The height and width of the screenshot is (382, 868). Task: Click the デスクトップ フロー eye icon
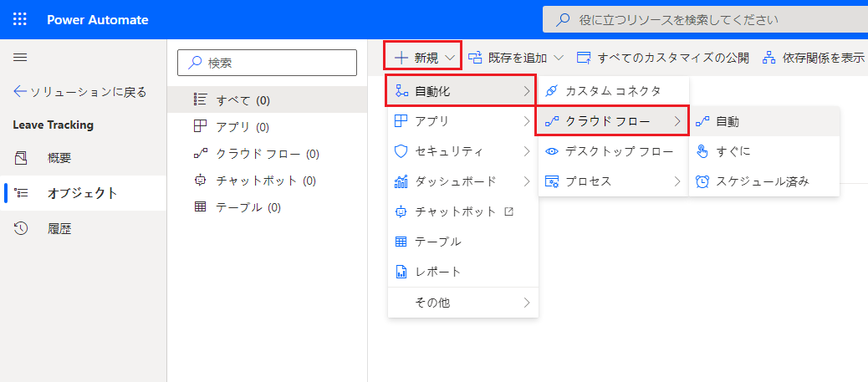(x=551, y=151)
